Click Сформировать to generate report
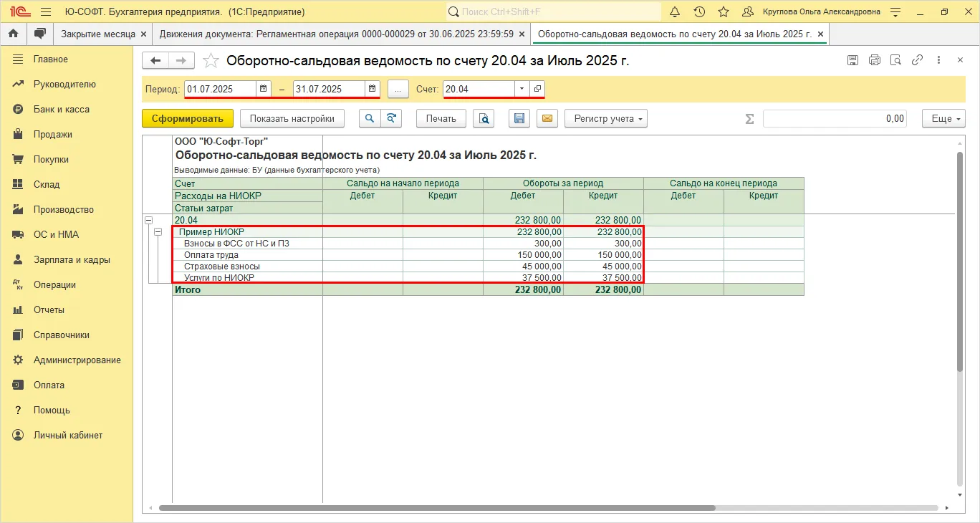The image size is (980, 523). coord(188,119)
